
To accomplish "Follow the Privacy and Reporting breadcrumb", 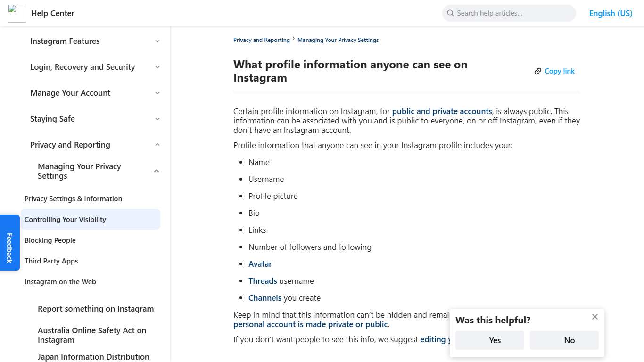I will [x=261, y=40].
